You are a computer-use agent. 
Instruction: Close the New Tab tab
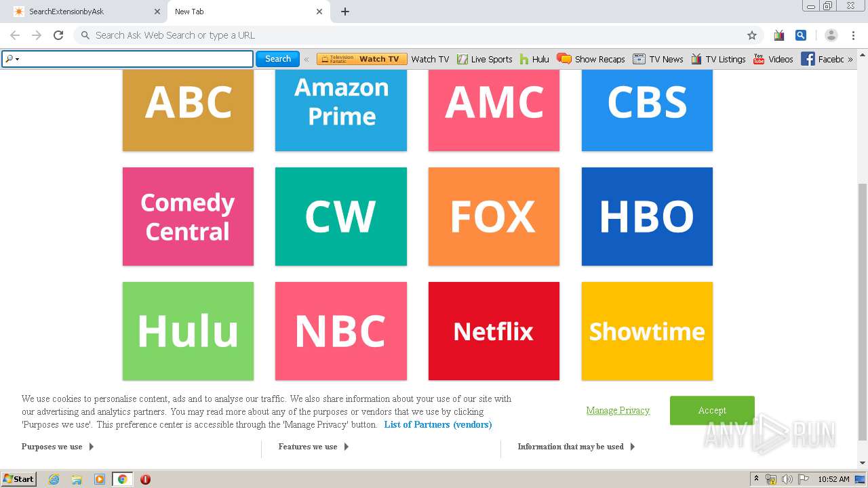pyautogui.click(x=319, y=12)
